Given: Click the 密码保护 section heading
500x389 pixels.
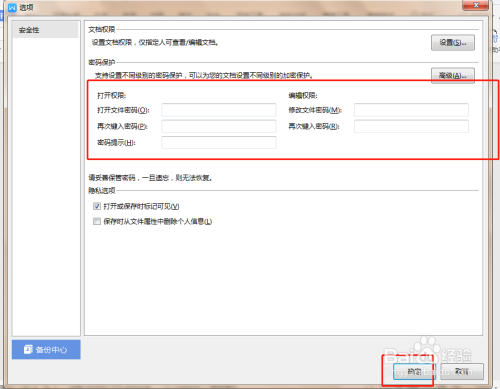Looking at the screenshot, I should [x=102, y=62].
